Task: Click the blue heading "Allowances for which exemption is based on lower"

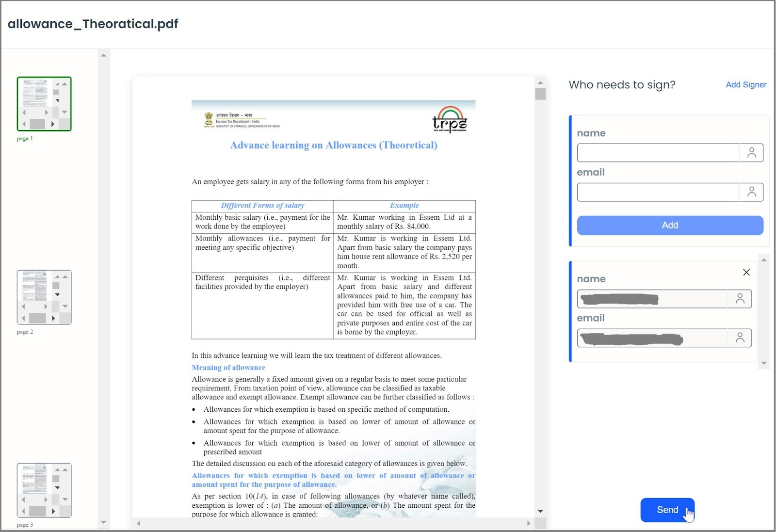Action: 334,480
